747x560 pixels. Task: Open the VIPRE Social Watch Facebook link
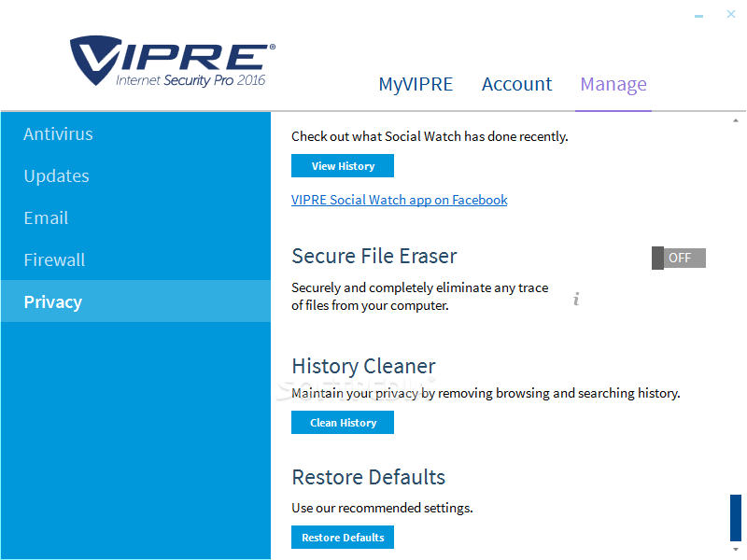pyautogui.click(x=400, y=200)
